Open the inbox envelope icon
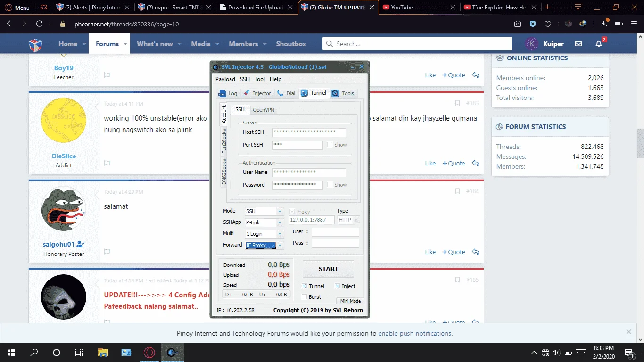644x362 pixels. (x=578, y=44)
